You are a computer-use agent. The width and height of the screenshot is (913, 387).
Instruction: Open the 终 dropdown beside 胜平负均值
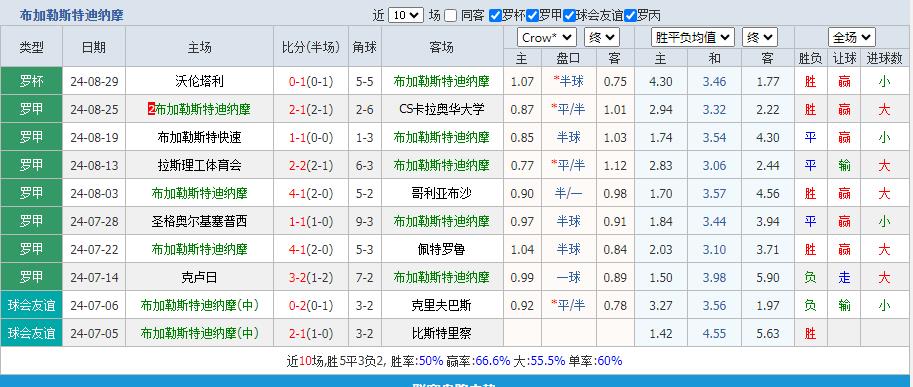click(760, 38)
